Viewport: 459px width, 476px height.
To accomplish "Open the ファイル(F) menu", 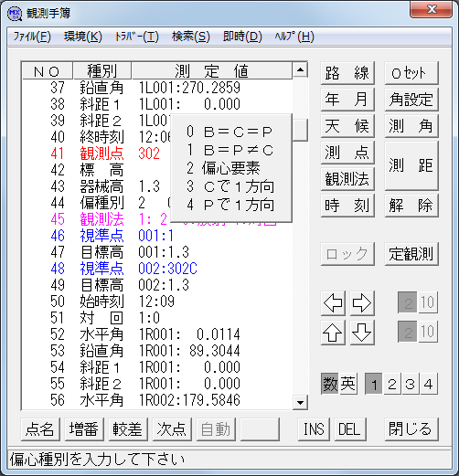I will pos(32,37).
